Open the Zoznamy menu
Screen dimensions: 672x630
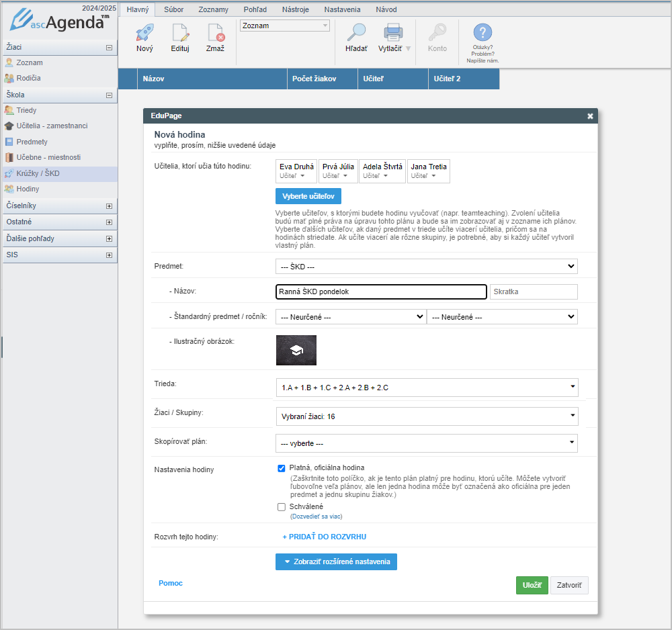pyautogui.click(x=214, y=9)
